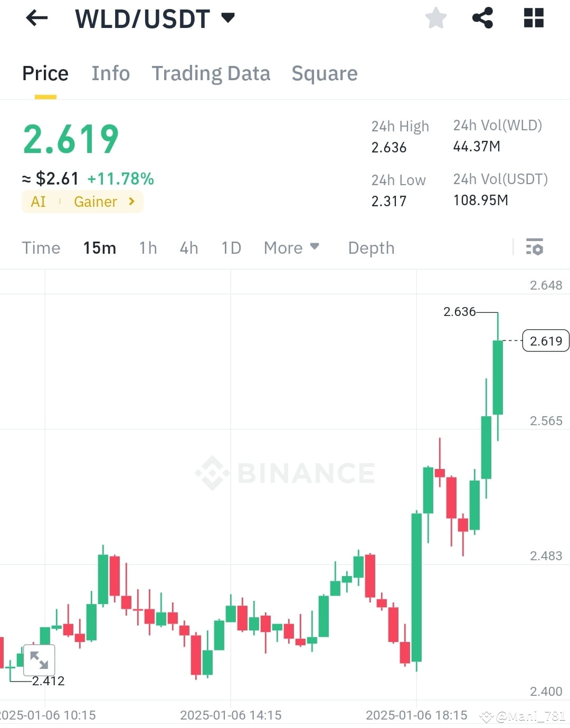Tap the AI icon in the Gainer badge
This screenshot has width=570, height=728.
(x=37, y=202)
